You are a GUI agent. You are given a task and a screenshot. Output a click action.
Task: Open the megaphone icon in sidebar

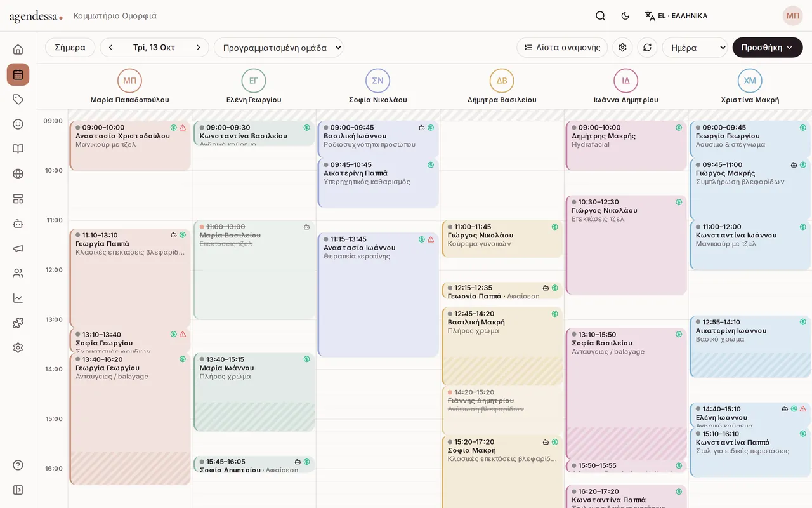[18, 248]
